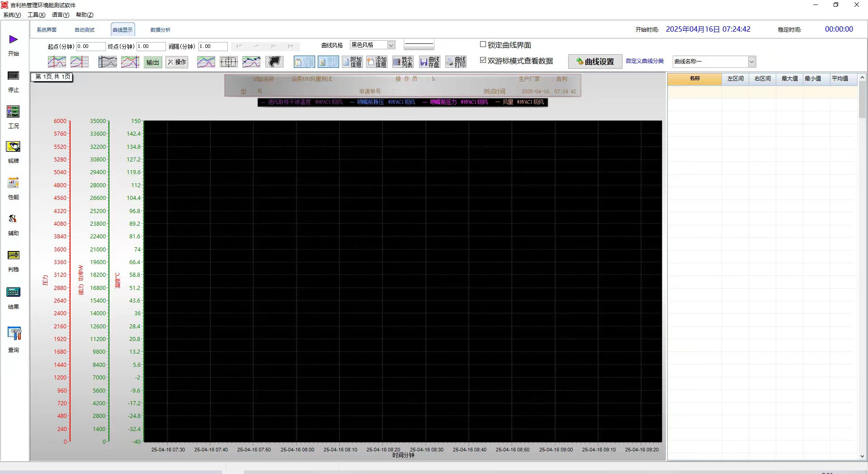This screenshot has width=868, height=474.
Task: Open the 辅助 auxiliary icon
Action: pos(13,219)
